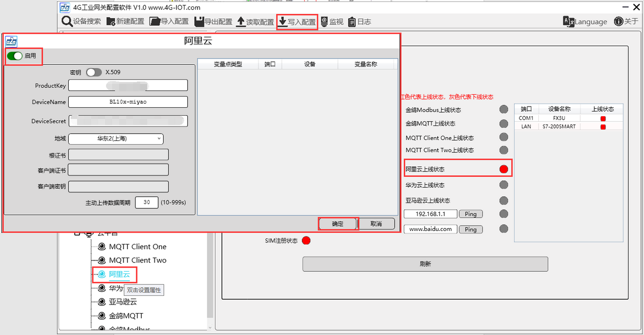Select the highlighted 阿里云 node icon

click(x=101, y=274)
